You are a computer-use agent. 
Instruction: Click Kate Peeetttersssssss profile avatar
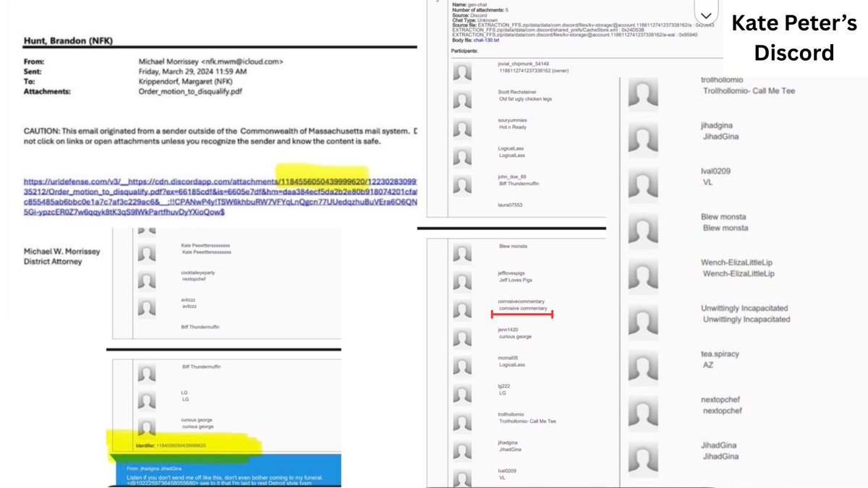(147, 252)
